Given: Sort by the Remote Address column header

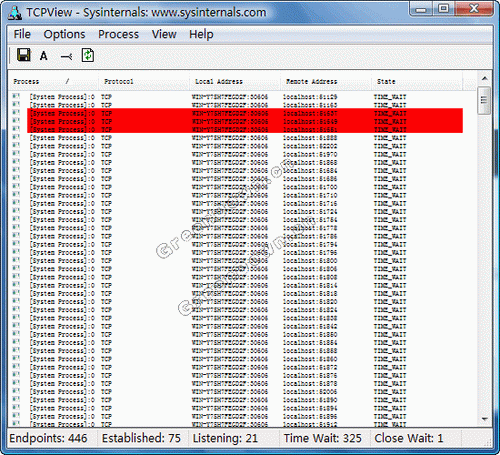Looking at the screenshot, I should click(326, 81).
